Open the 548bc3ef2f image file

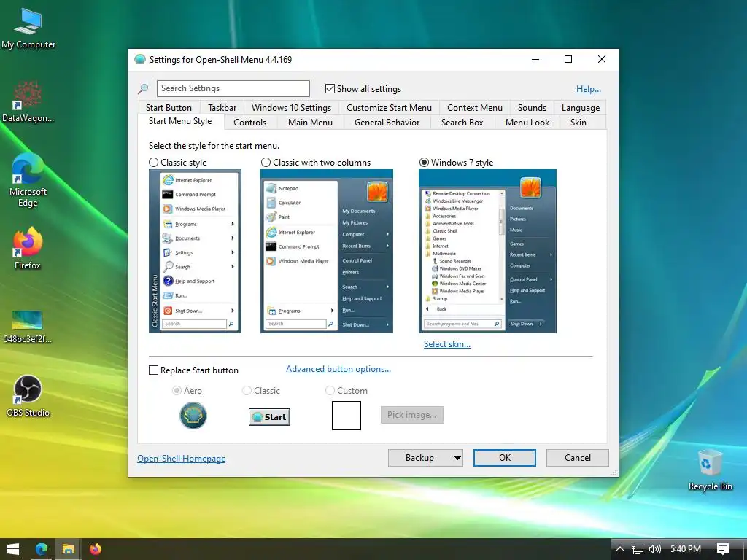pos(28,326)
